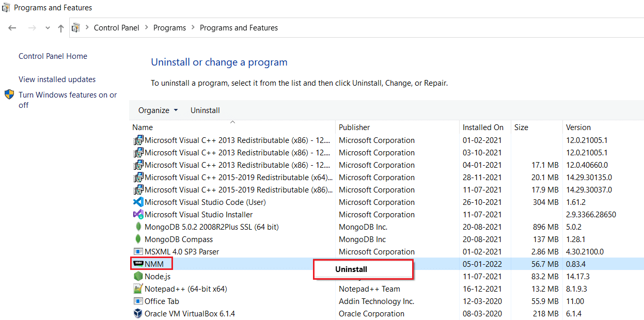Select MongoDB Compass program name
The height and width of the screenshot is (320, 644).
pos(179,239)
